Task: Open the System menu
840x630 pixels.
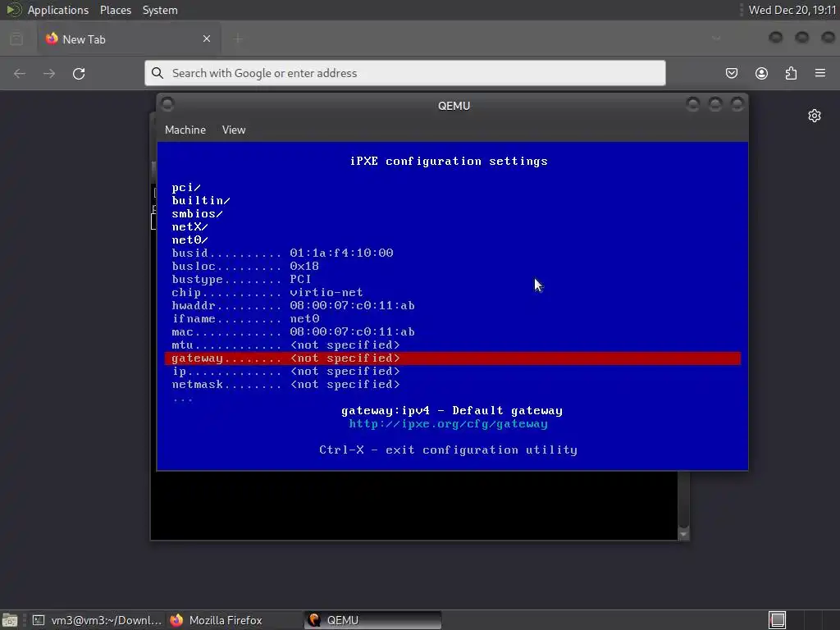Action: [x=160, y=10]
